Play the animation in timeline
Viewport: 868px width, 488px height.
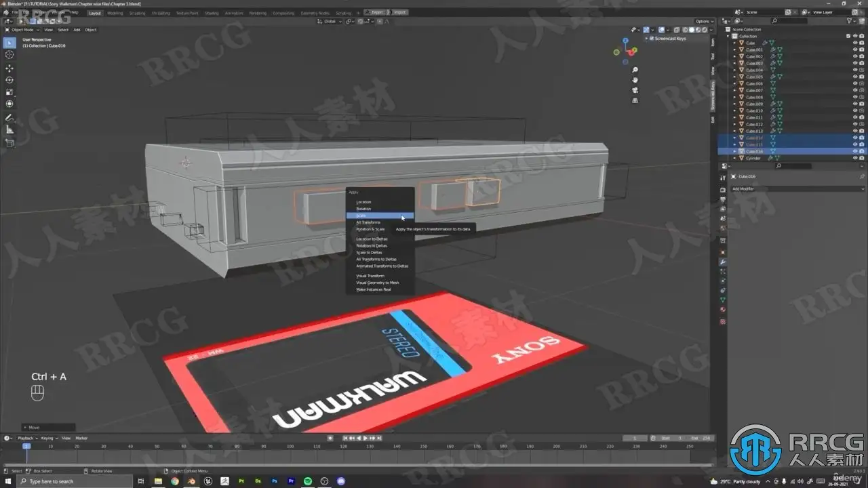(365, 438)
